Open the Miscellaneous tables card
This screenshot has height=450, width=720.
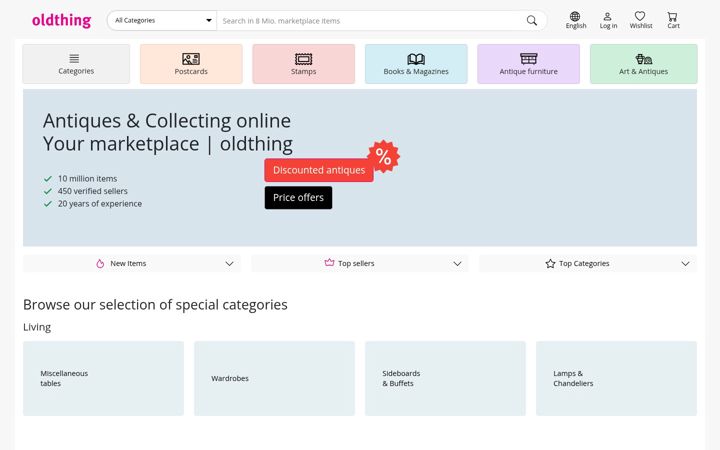click(x=103, y=378)
